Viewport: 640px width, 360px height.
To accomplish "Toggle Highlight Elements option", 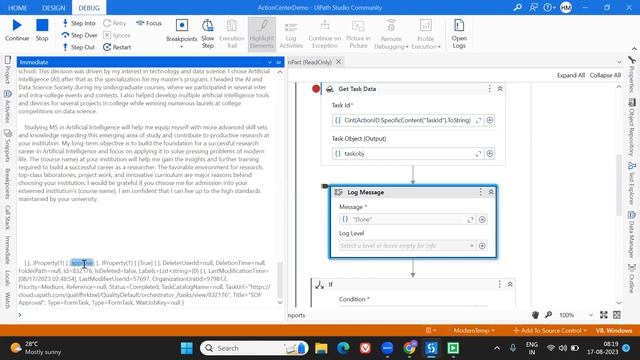I will pyautogui.click(x=262, y=34).
